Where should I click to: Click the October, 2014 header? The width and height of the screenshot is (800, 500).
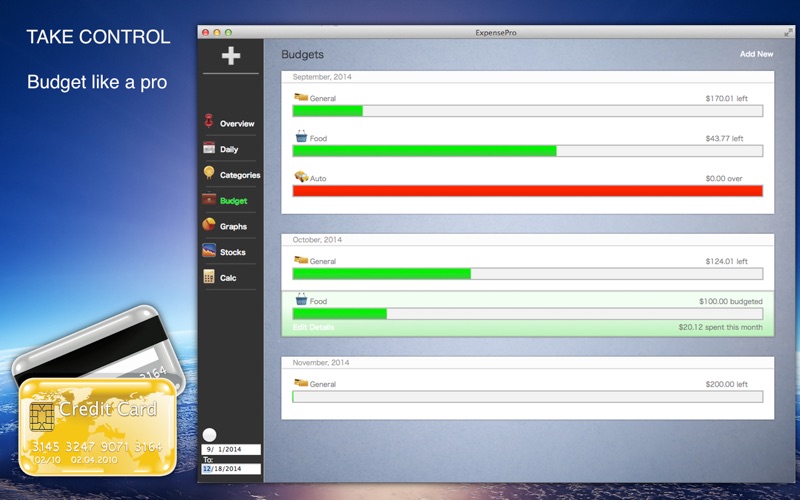coord(317,240)
